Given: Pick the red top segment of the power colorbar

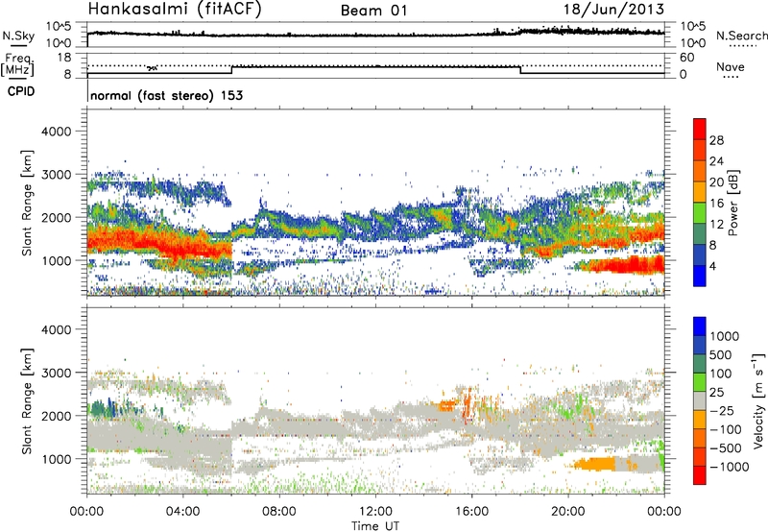Looking at the screenshot, I should [700, 129].
